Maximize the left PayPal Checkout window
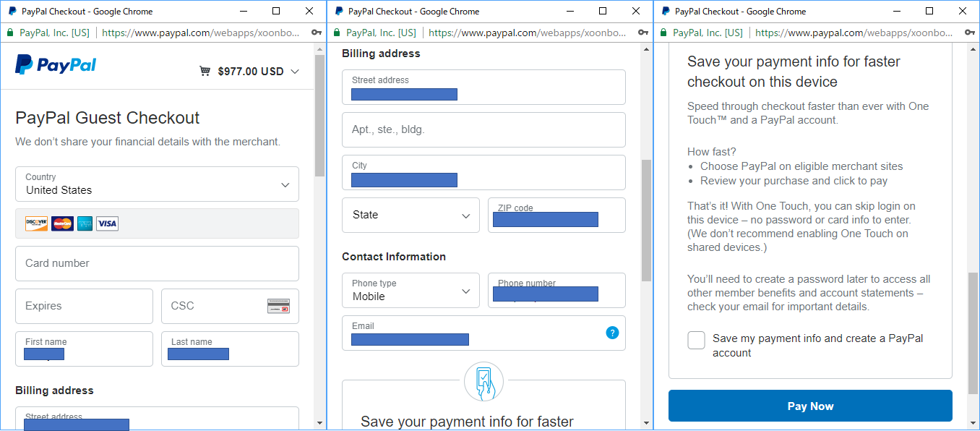The width and height of the screenshot is (980, 431). tap(276, 11)
